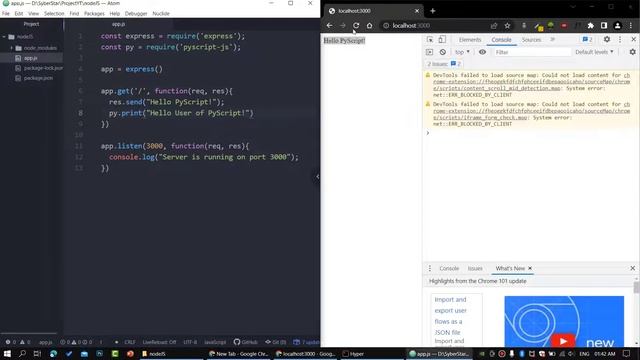The height and width of the screenshot is (360, 640).
Task: Open Windows taskbar search icon
Action: pyautogui.click(x=22, y=354)
